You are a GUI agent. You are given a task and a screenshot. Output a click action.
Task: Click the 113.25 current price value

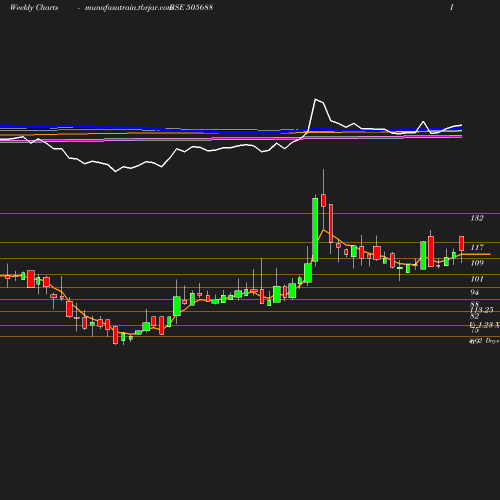pyautogui.click(x=482, y=310)
